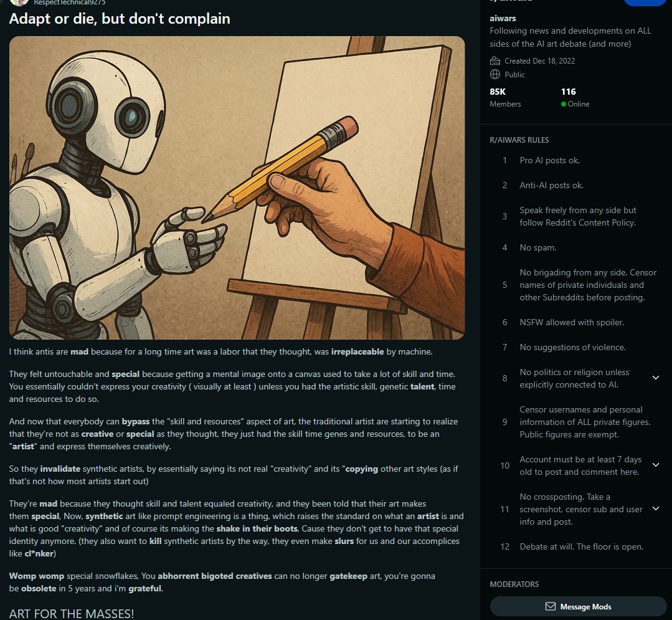This screenshot has height=620, width=672.
Task: Click the paragraph starting 'Womp womp special snowflakes'
Action: click(x=222, y=582)
